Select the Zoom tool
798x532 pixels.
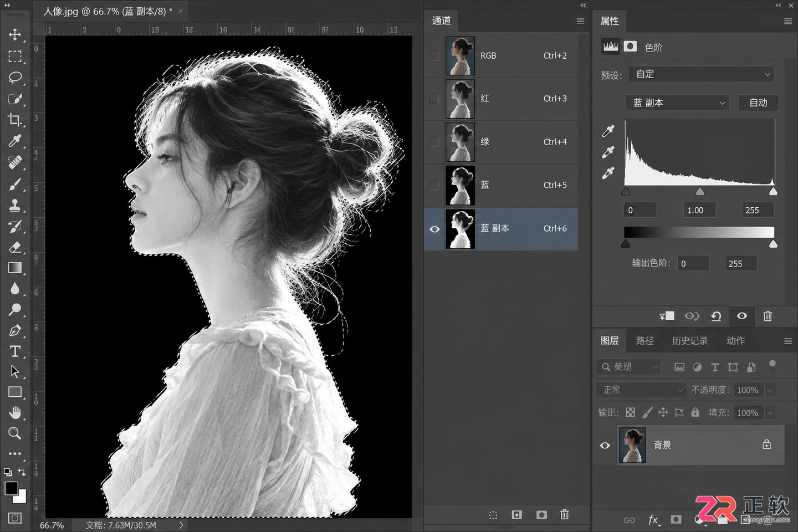tap(15, 433)
